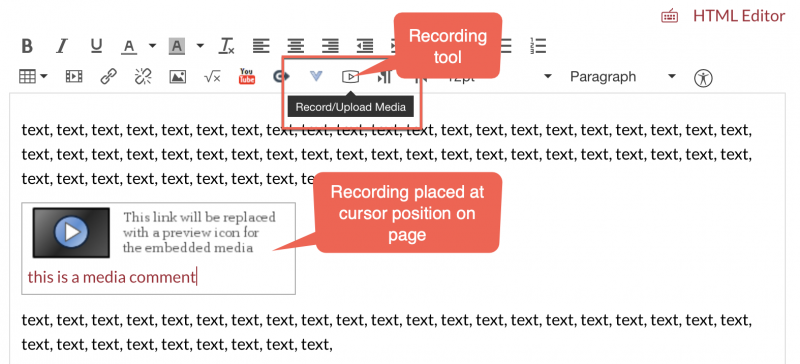Viewport: 800px width, 364px height.
Task: Open the table insert menu
Action: [33, 77]
